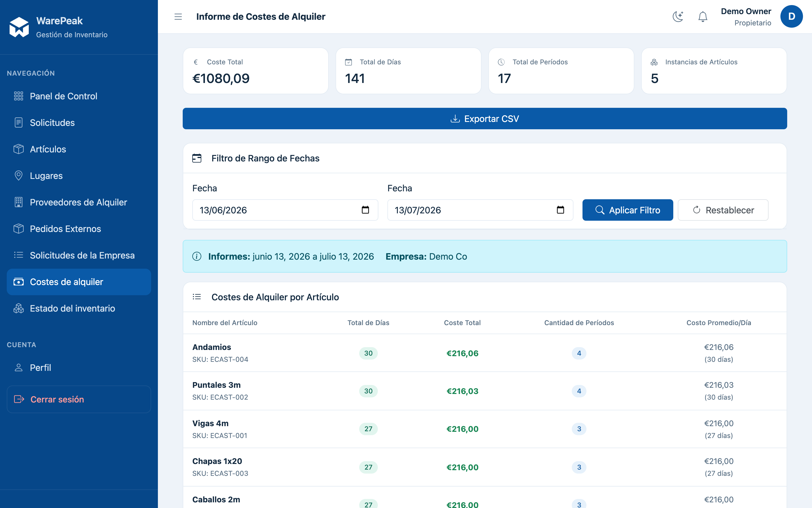Open Panel de Control in navigation
The width and height of the screenshot is (812, 508).
(x=79, y=96)
